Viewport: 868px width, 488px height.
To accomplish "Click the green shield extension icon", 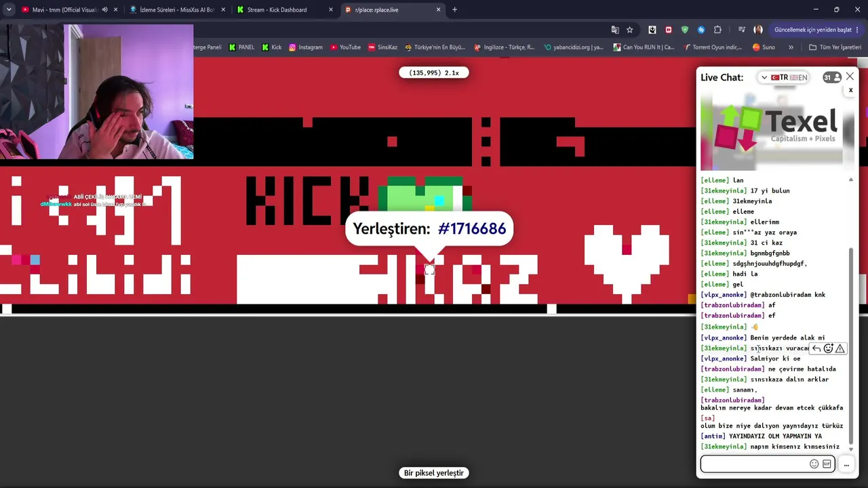I will tap(685, 30).
